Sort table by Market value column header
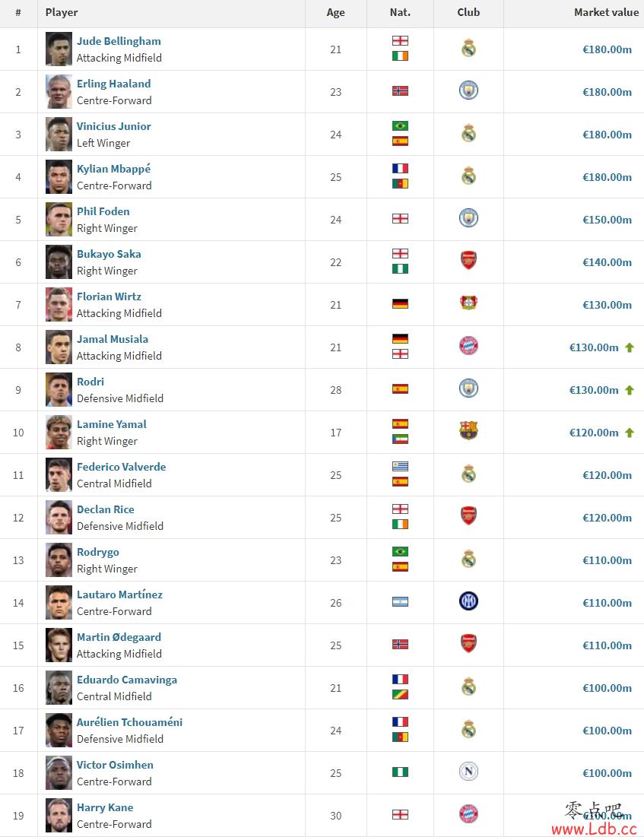644x837 pixels. tap(606, 12)
